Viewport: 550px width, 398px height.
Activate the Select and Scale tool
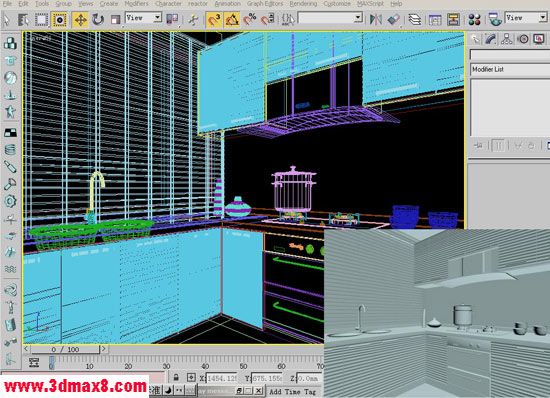coord(115,20)
